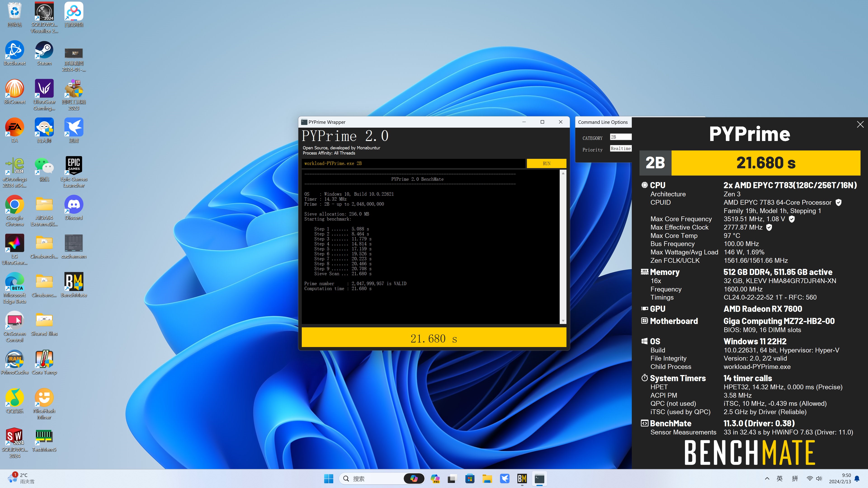The image size is (868, 488).
Task: Select the cachemem desktop icon
Action: pyautogui.click(x=74, y=246)
